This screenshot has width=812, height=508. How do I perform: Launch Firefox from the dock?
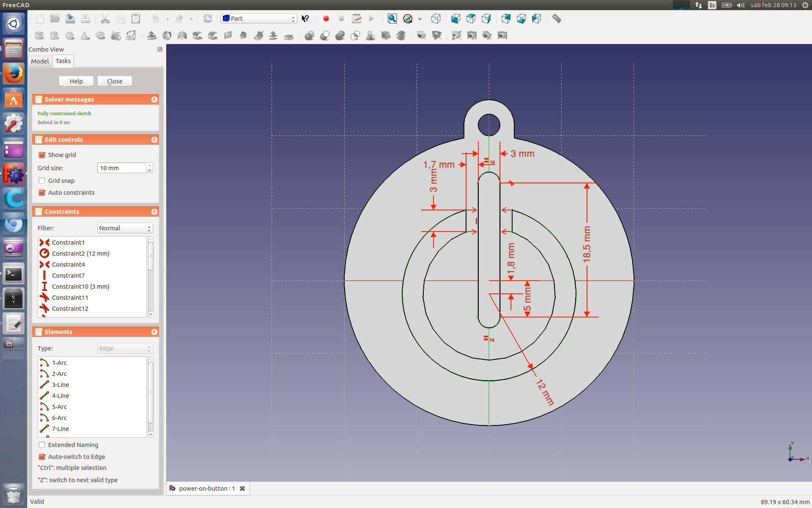[x=14, y=74]
